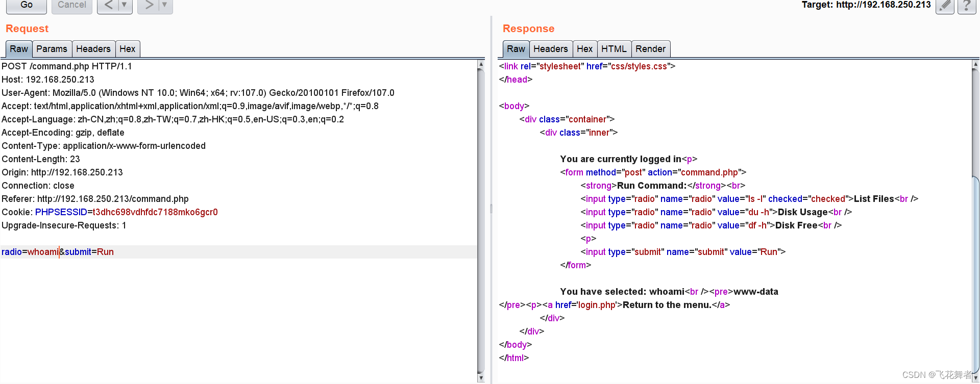Go forward to next request
980x384 pixels.
click(x=149, y=5)
